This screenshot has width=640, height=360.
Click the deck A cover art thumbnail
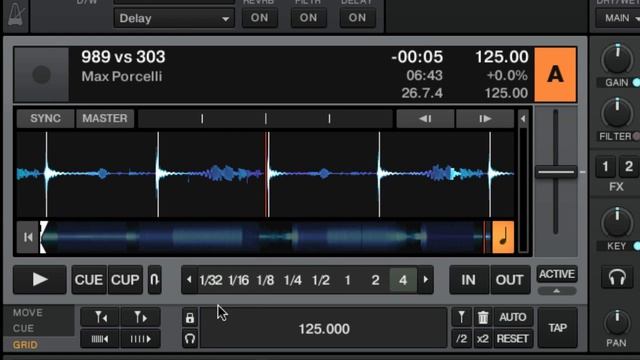(41, 74)
